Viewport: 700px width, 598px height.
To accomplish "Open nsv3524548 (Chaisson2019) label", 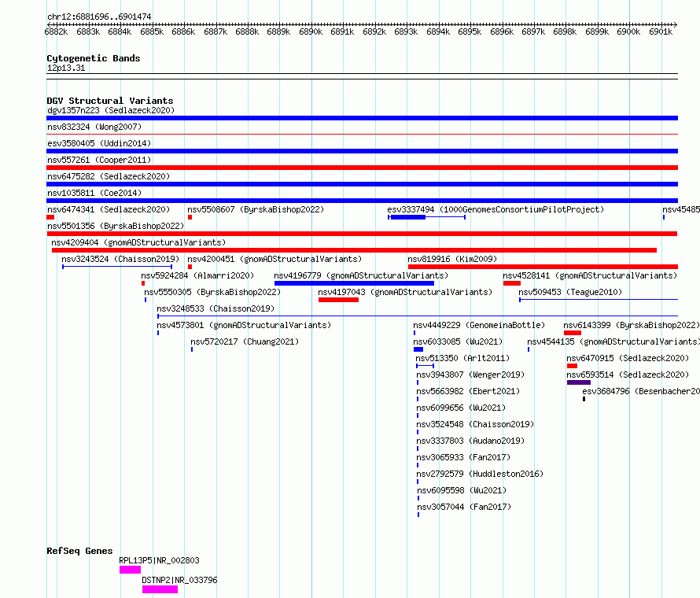I will (475, 424).
